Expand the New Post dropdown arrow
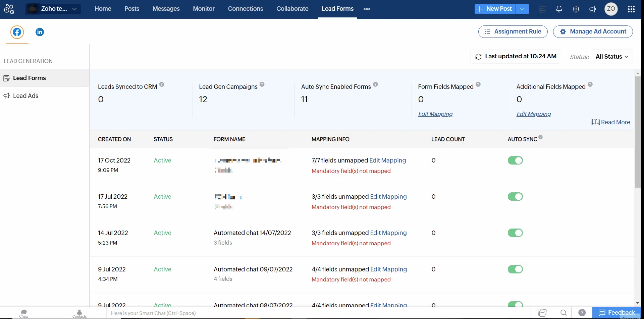The width and height of the screenshot is (644, 319). coord(522,9)
